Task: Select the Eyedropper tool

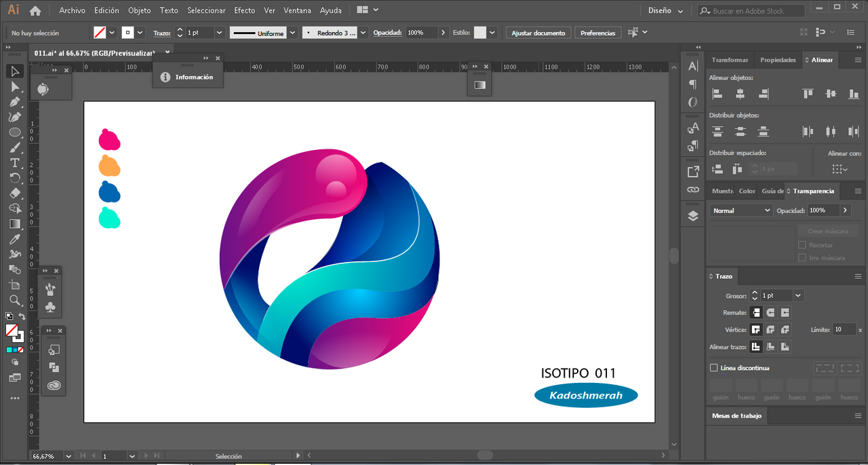Action: 15,239
